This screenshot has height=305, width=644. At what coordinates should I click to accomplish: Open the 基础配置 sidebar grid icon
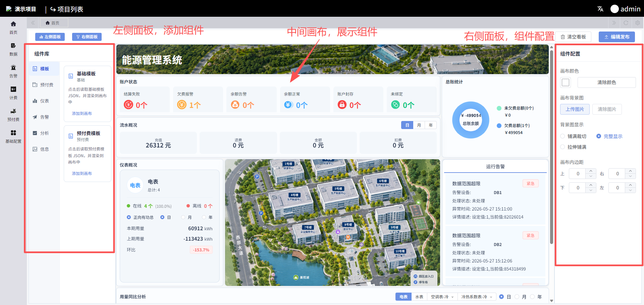[13, 133]
